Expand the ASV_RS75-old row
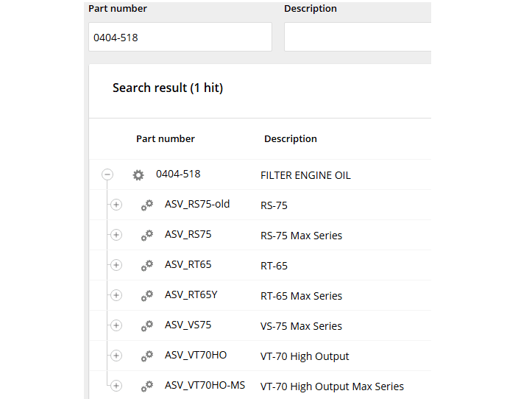532x399 pixels. click(x=116, y=205)
